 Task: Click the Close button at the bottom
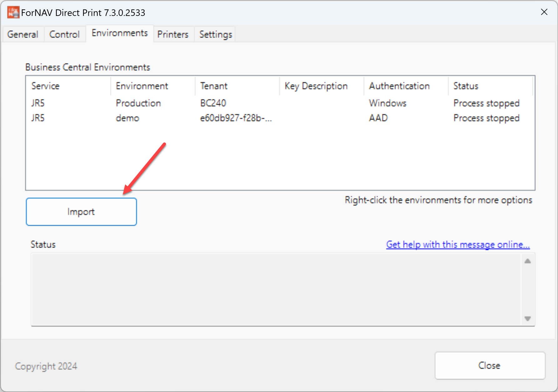(490, 365)
